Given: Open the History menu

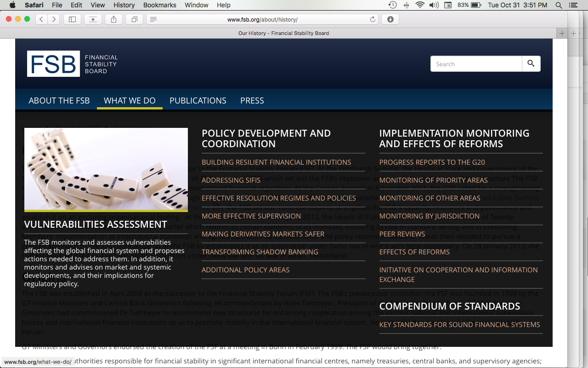Looking at the screenshot, I should coord(124,5).
